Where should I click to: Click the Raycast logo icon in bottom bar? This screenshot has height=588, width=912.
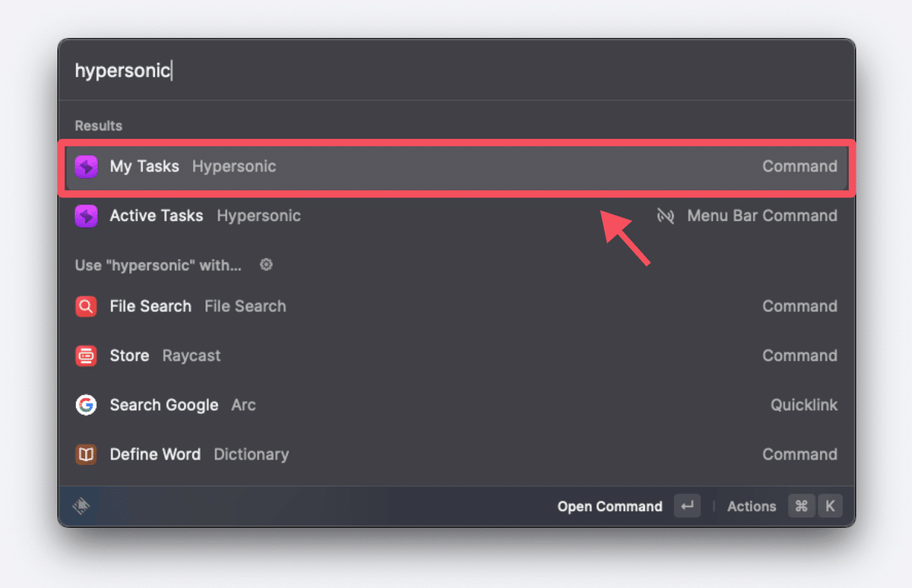click(x=82, y=506)
